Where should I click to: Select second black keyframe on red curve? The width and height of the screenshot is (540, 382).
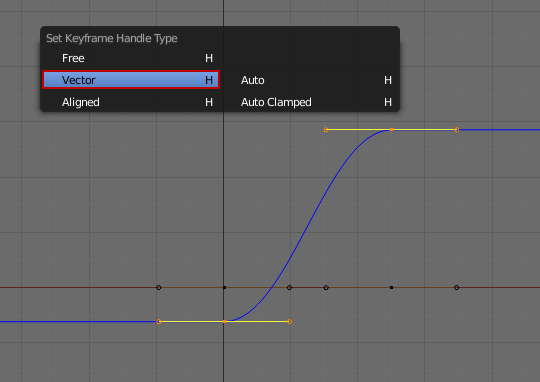click(x=391, y=287)
